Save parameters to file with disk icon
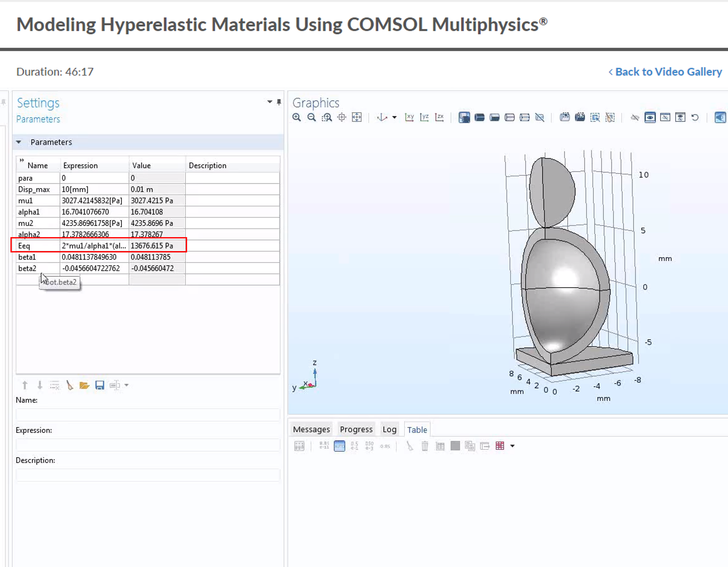 tap(100, 385)
